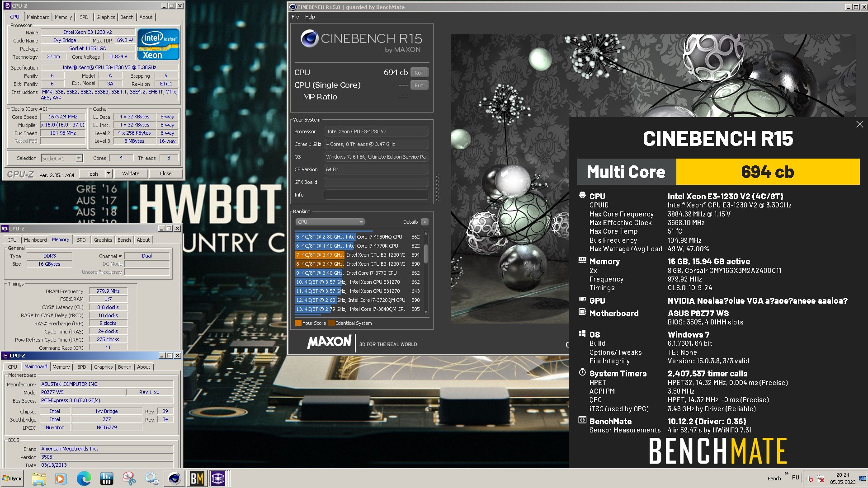The height and width of the screenshot is (488, 868).
Task: Open Graphics tab in top CPU-Z window
Action: coord(106,17)
